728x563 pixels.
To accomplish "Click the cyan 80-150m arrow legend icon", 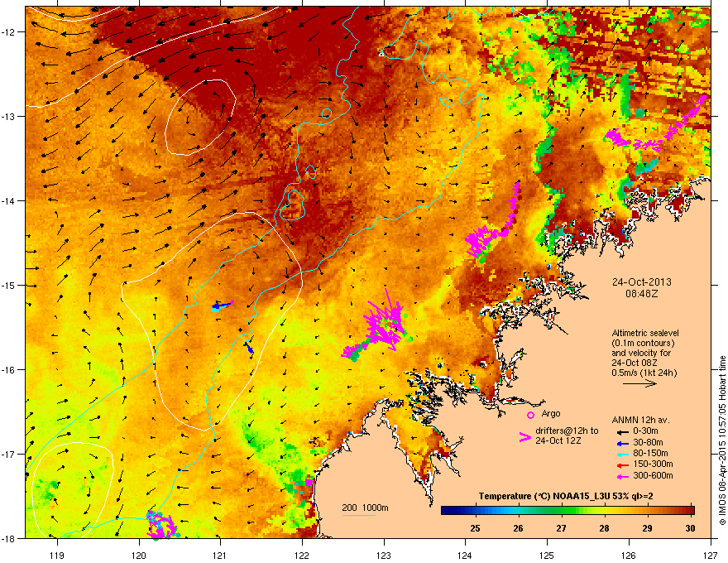I will point(621,454).
